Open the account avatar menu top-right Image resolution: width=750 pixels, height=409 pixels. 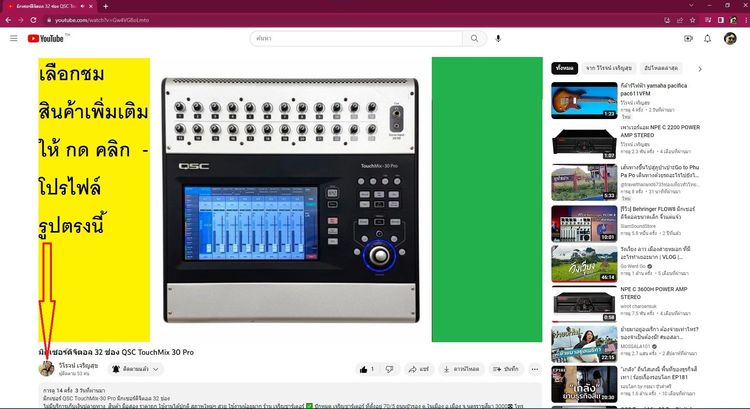(x=730, y=38)
